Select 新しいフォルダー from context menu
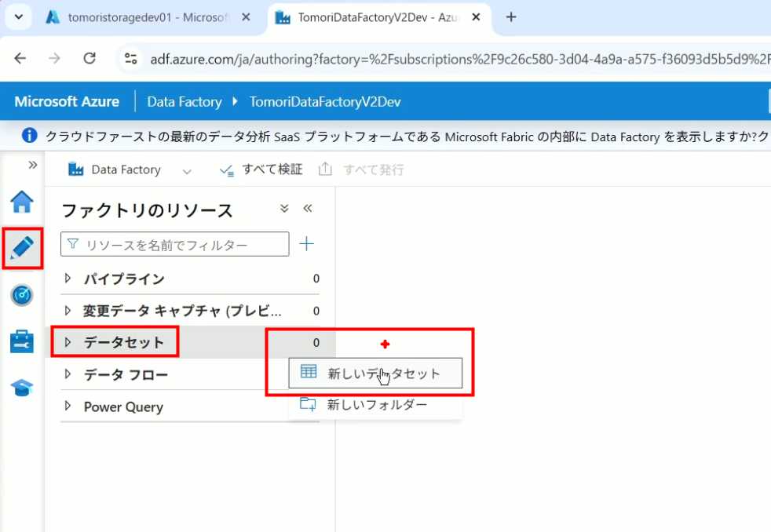The width and height of the screenshot is (771, 532). 375,405
